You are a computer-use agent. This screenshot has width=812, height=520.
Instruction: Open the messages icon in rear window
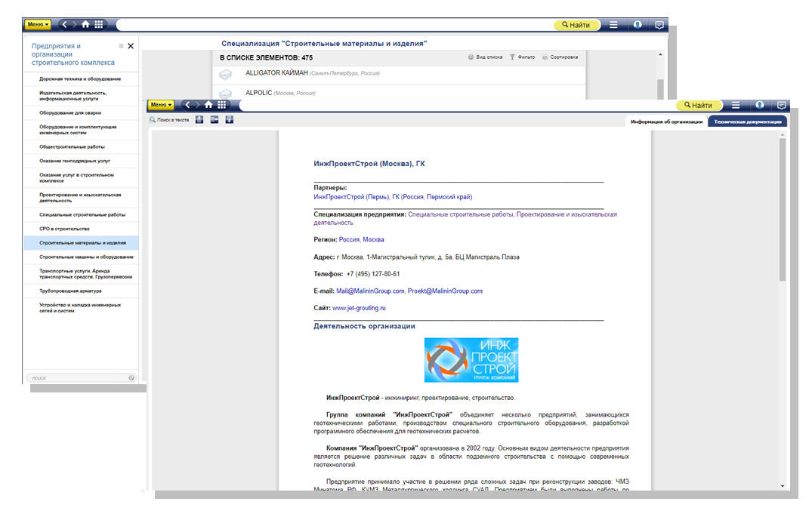(x=659, y=25)
